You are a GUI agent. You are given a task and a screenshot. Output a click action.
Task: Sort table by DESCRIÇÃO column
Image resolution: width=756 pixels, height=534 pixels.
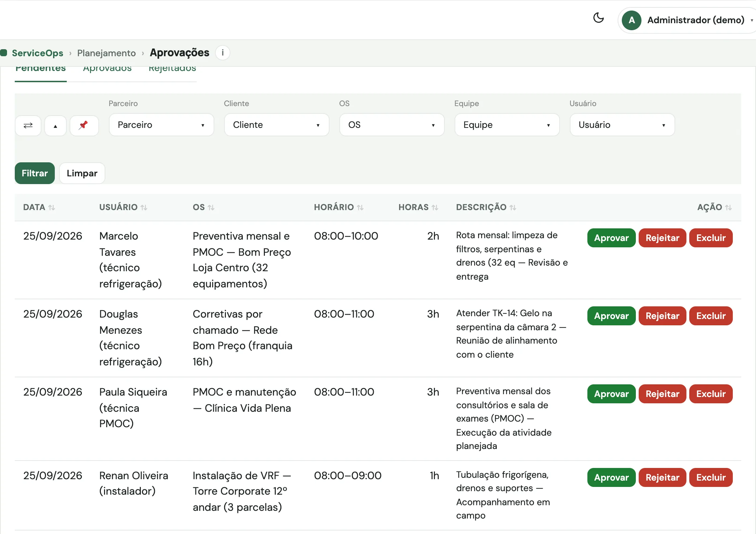[486, 207]
